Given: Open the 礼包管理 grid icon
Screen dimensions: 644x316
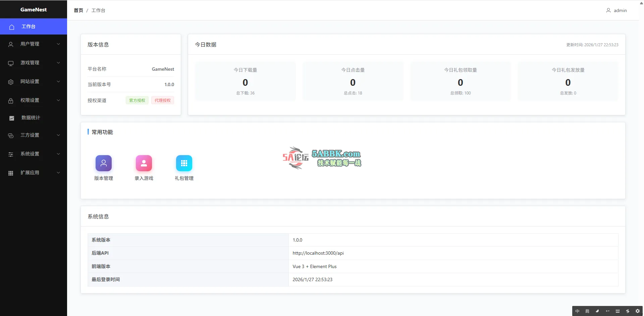Looking at the screenshot, I should click(x=184, y=163).
